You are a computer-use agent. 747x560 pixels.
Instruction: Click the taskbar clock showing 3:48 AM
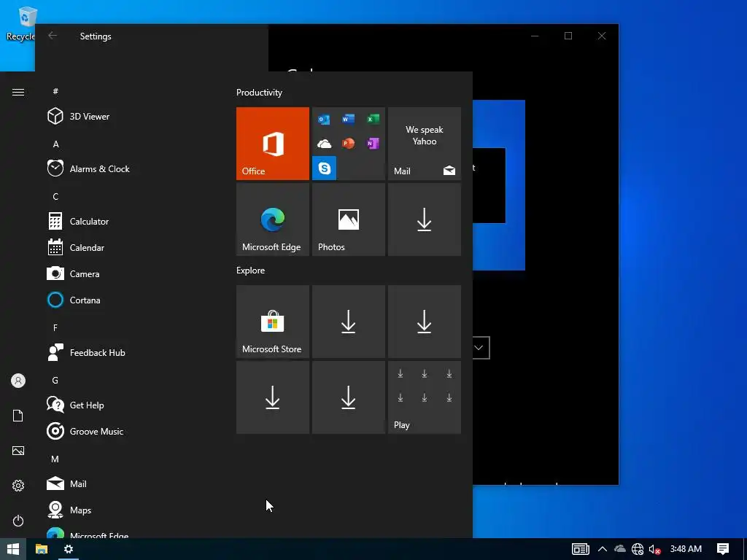pos(686,549)
